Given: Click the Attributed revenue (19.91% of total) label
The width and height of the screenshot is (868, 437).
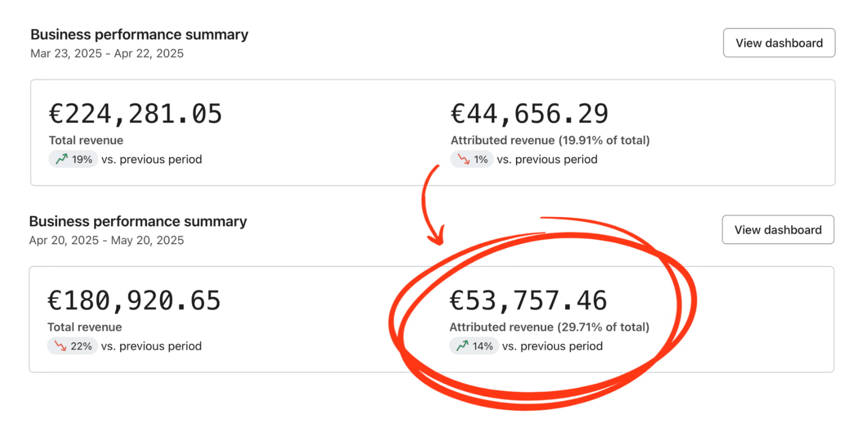Looking at the screenshot, I should click(x=550, y=140).
